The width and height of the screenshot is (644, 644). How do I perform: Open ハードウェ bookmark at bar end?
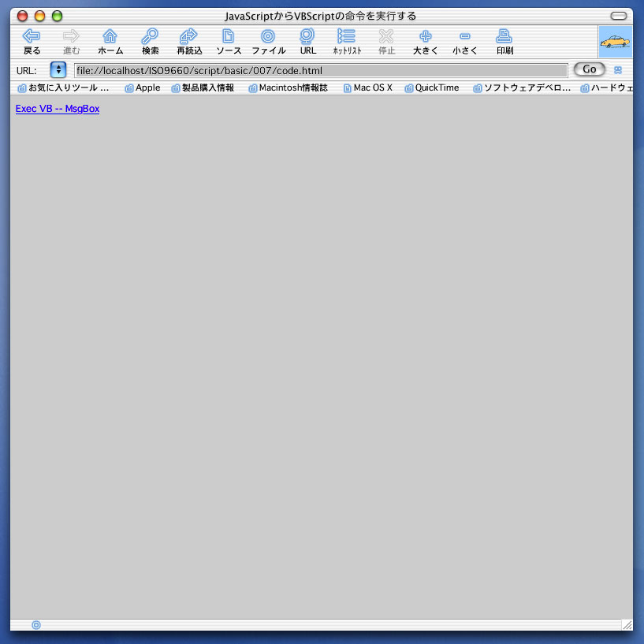(x=607, y=88)
